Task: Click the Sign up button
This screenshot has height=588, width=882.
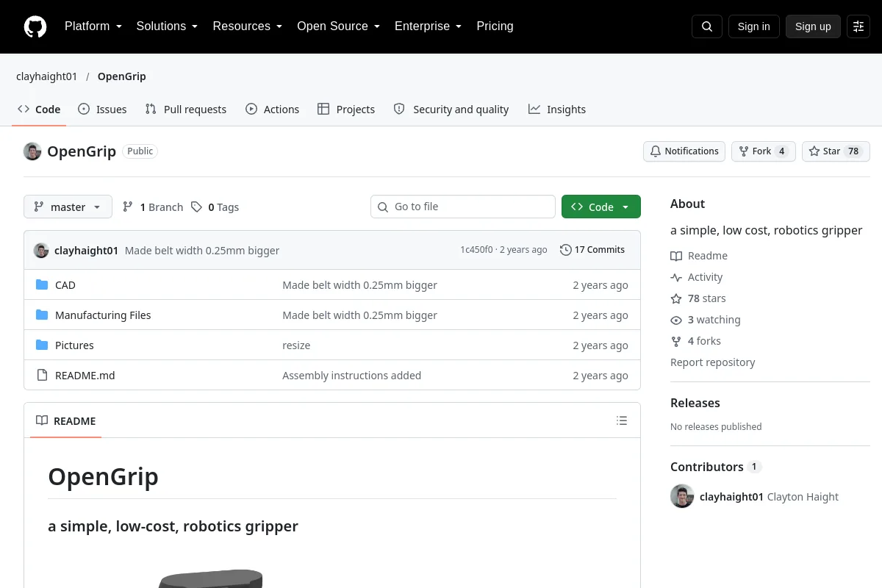Action: click(813, 26)
